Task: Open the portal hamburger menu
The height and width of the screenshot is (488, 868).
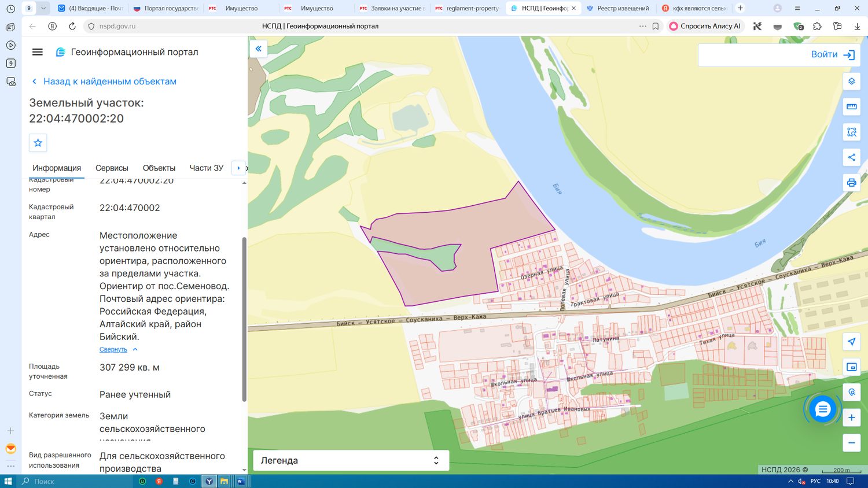Action: pyautogui.click(x=38, y=52)
